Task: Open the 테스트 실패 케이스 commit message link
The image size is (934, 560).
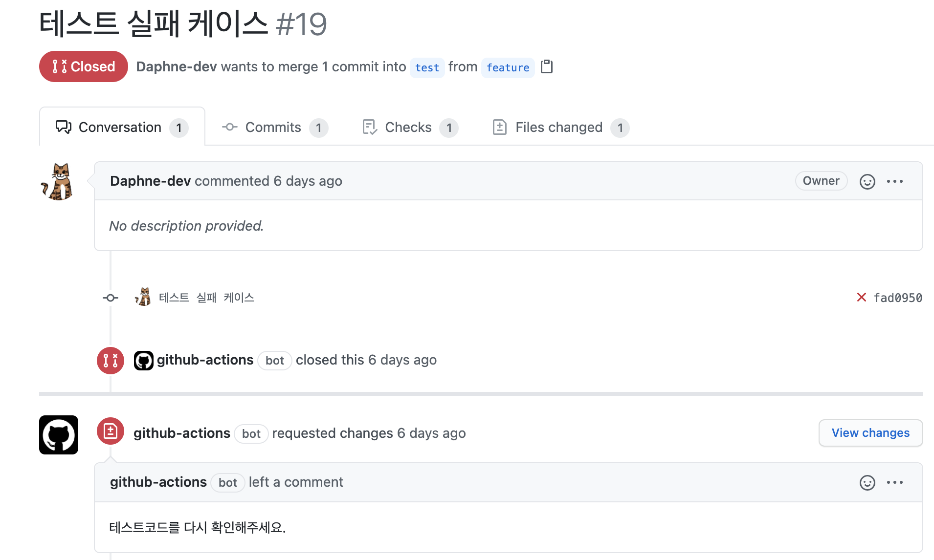Action: (206, 298)
